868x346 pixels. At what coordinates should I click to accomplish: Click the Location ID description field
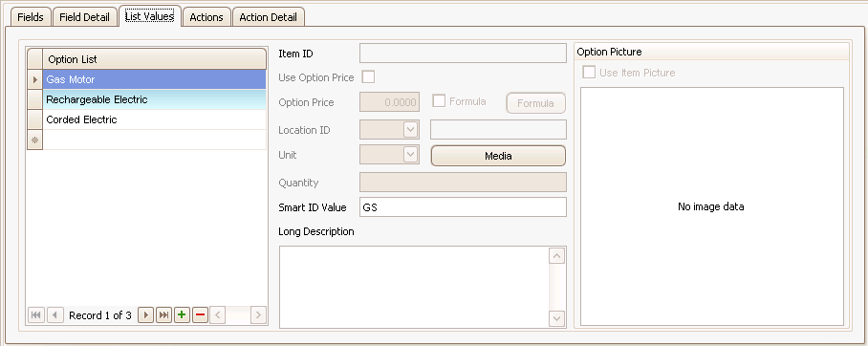tap(498, 130)
